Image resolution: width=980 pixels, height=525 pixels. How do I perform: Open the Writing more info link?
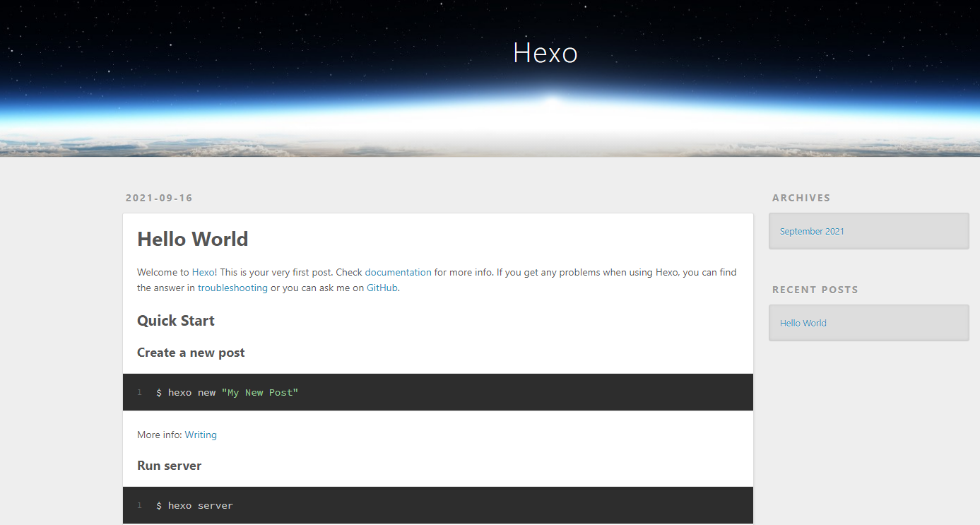click(x=201, y=435)
